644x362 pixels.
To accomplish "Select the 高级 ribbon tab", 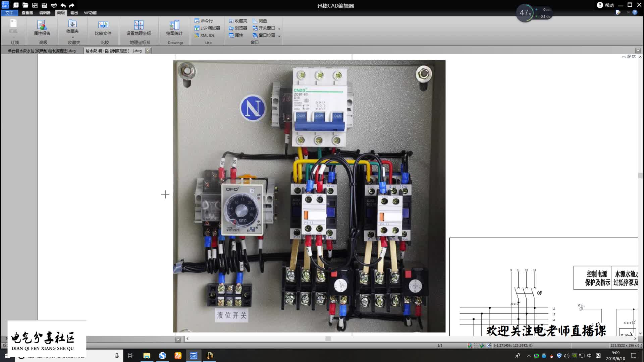I will click(x=61, y=13).
